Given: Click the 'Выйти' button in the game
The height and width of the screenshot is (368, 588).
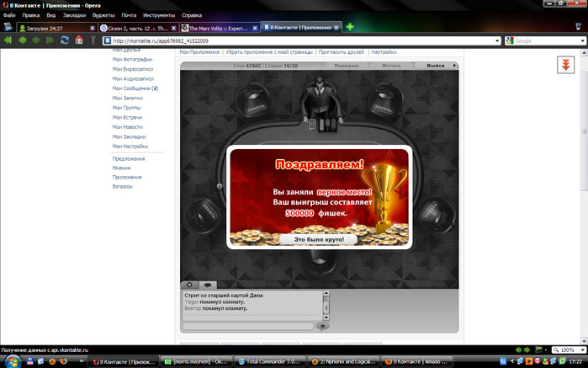Looking at the screenshot, I should (436, 66).
